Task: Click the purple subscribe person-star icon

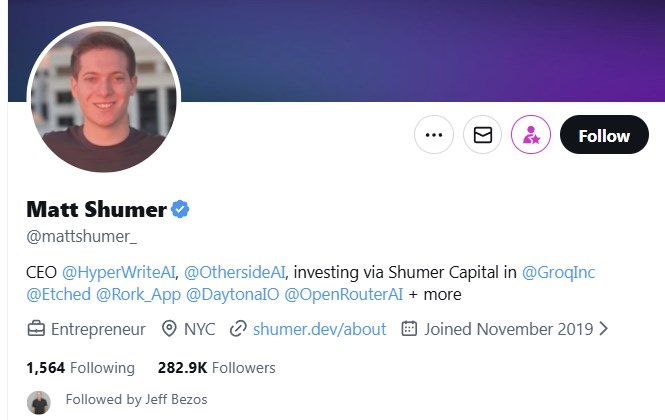Action: click(531, 135)
